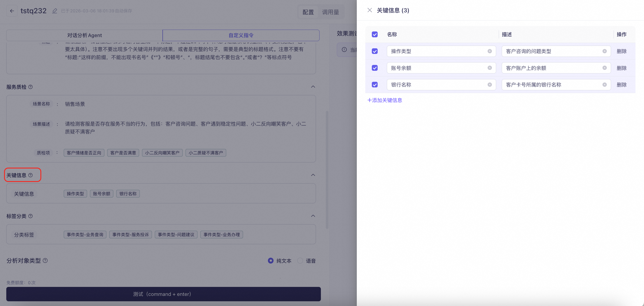Collapse the 服务质检 section

tap(313, 87)
